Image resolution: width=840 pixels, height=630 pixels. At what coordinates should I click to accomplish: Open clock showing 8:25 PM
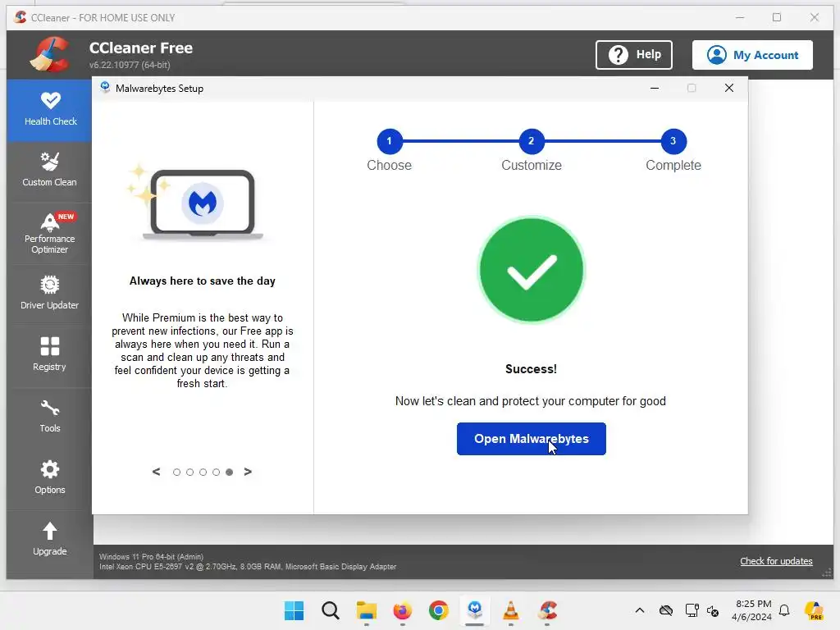753,610
